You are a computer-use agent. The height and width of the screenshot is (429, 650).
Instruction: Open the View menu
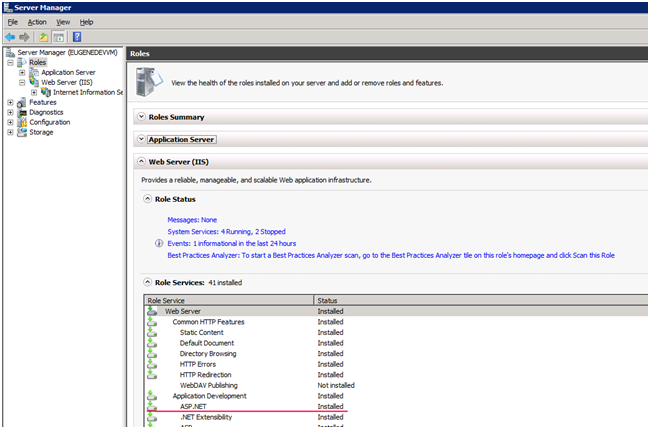pos(63,21)
